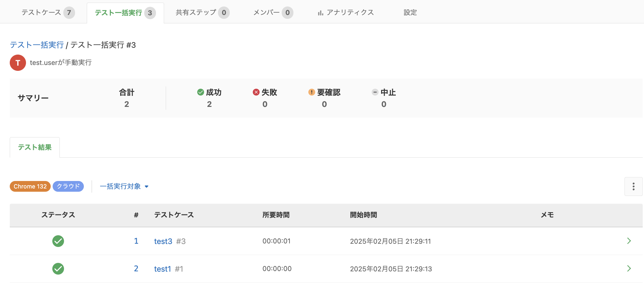Expand the test3 row chevron arrow
644x284 pixels.
pyautogui.click(x=629, y=241)
